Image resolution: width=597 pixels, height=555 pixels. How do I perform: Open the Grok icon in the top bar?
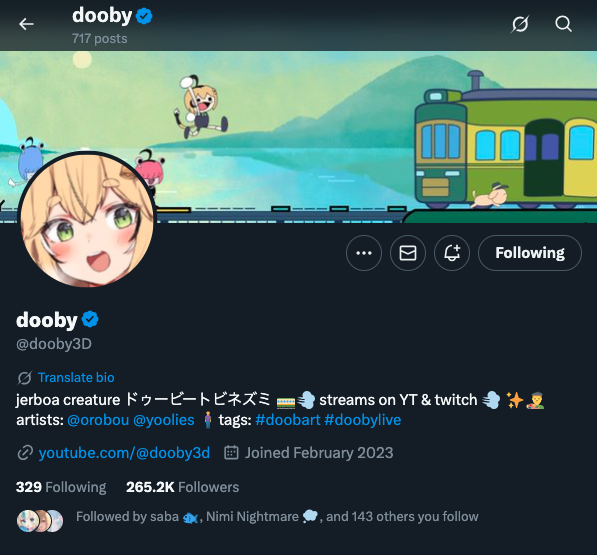pos(520,24)
